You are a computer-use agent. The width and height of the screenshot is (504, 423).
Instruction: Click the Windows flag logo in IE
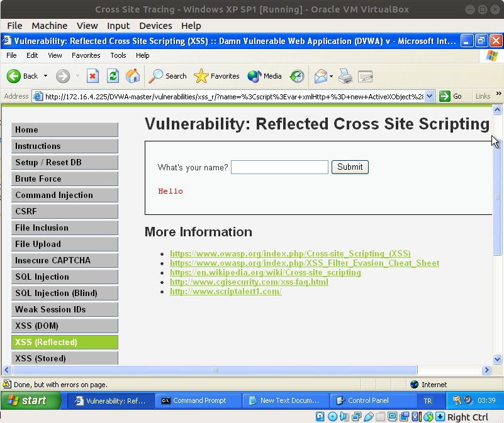pyautogui.click(x=491, y=55)
